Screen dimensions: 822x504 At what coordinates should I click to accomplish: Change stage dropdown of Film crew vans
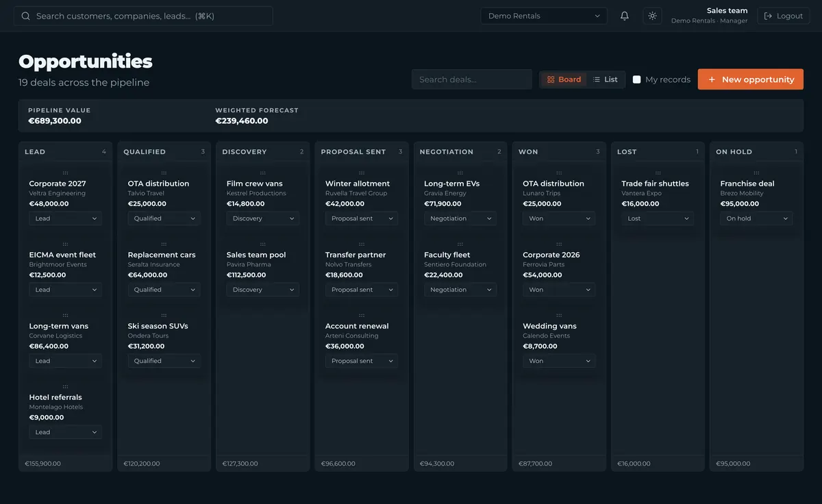(263, 218)
